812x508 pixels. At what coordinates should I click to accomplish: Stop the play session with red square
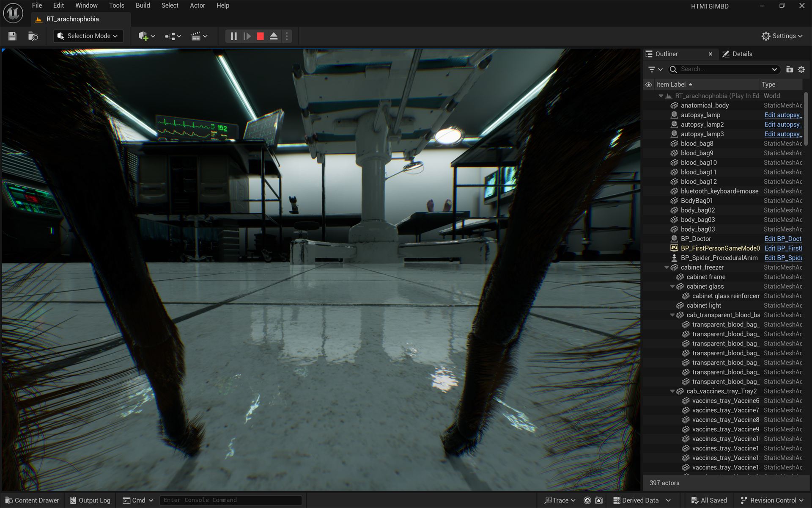click(x=261, y=36)
